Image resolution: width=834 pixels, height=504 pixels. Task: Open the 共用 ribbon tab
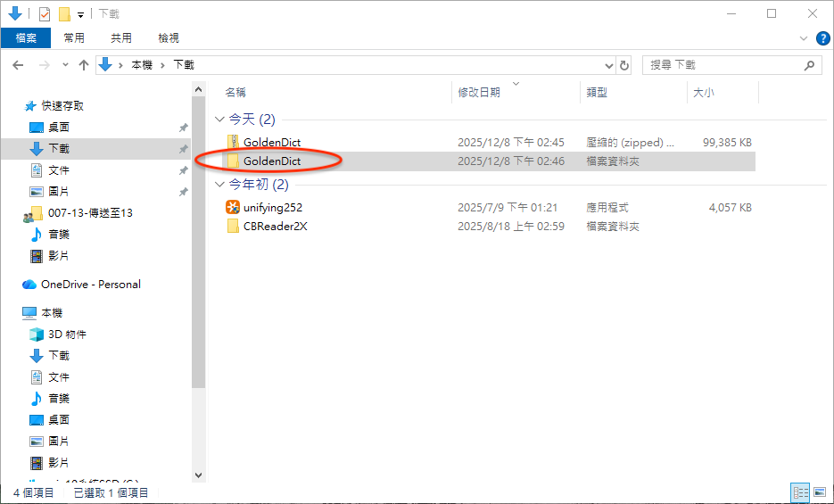point(121,38)
